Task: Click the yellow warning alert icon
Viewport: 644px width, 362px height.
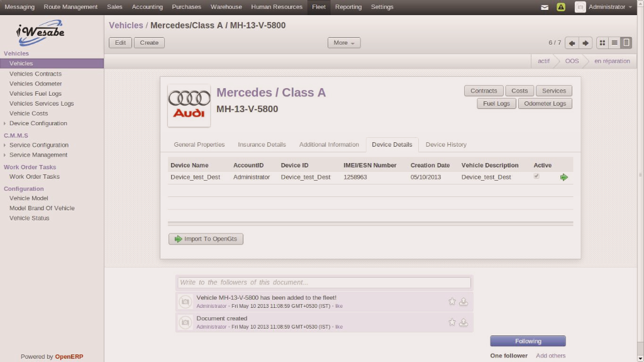Action: (x=561, y=7)
